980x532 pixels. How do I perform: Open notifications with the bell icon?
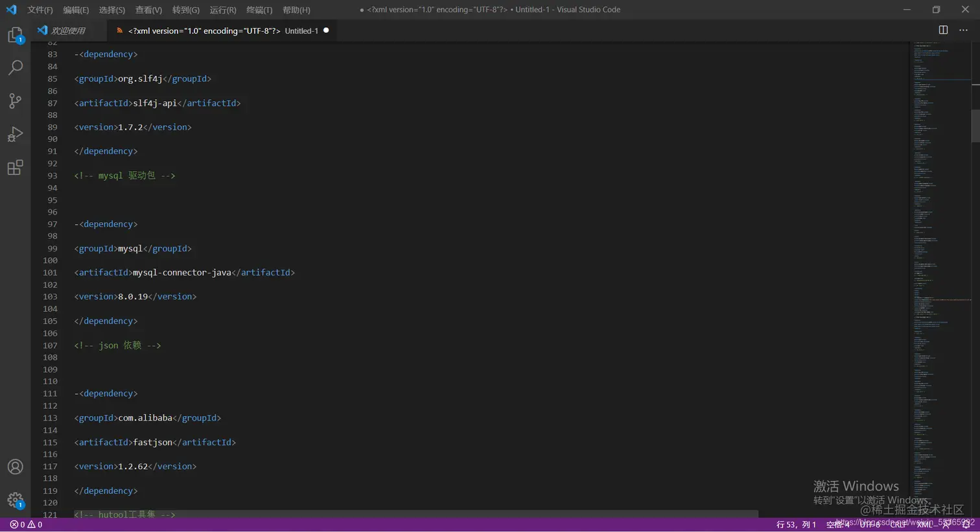click(x=966, y=525)
